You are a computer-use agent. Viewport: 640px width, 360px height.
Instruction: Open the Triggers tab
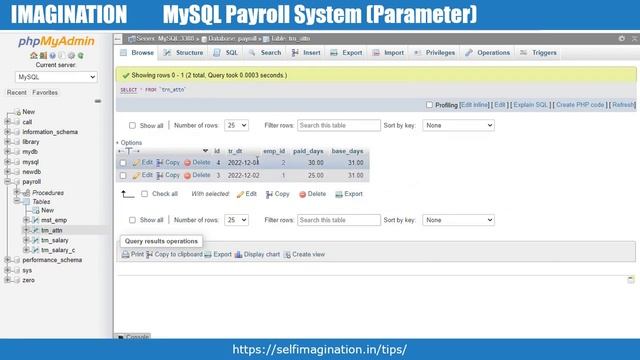pyautogui.click(x=538, y=53)
